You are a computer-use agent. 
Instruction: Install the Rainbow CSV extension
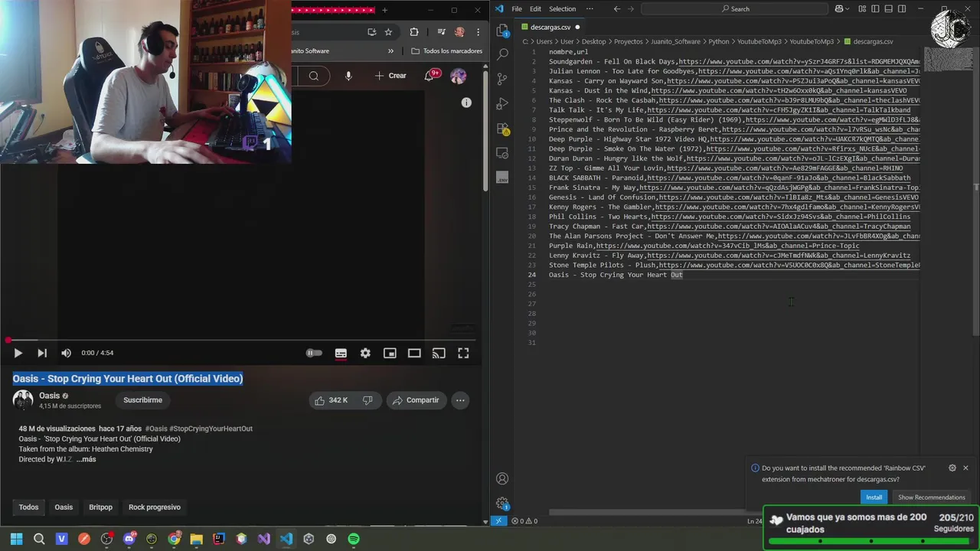point(874,497)
